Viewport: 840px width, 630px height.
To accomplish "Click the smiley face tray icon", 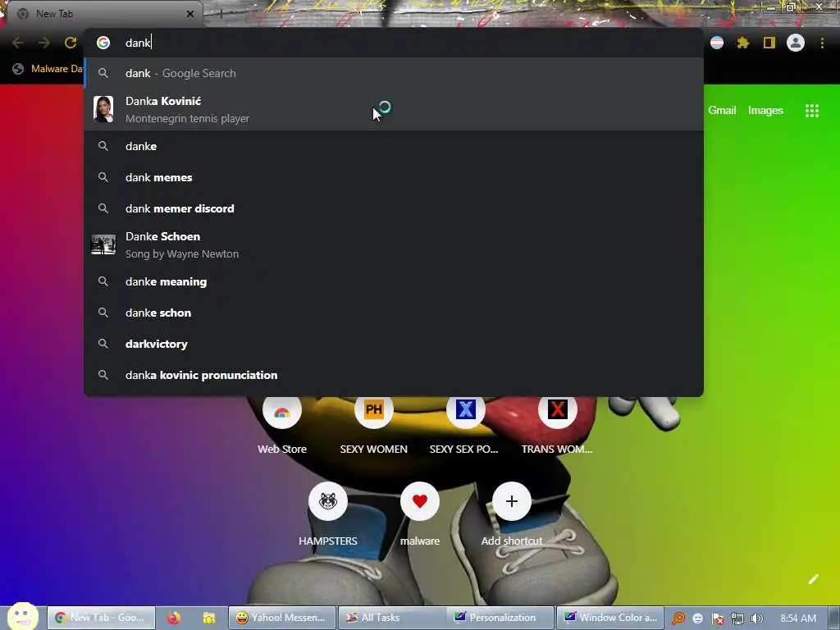I will 697,619.
